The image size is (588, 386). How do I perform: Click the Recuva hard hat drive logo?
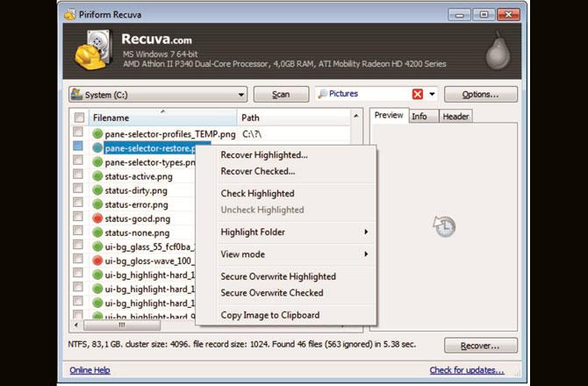(94, 51)
